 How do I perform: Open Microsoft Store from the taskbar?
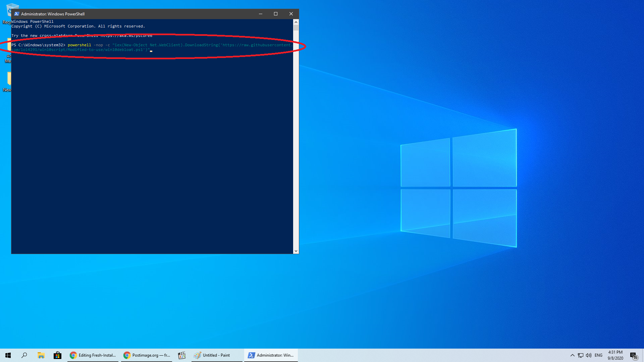(x=57, y=355)
